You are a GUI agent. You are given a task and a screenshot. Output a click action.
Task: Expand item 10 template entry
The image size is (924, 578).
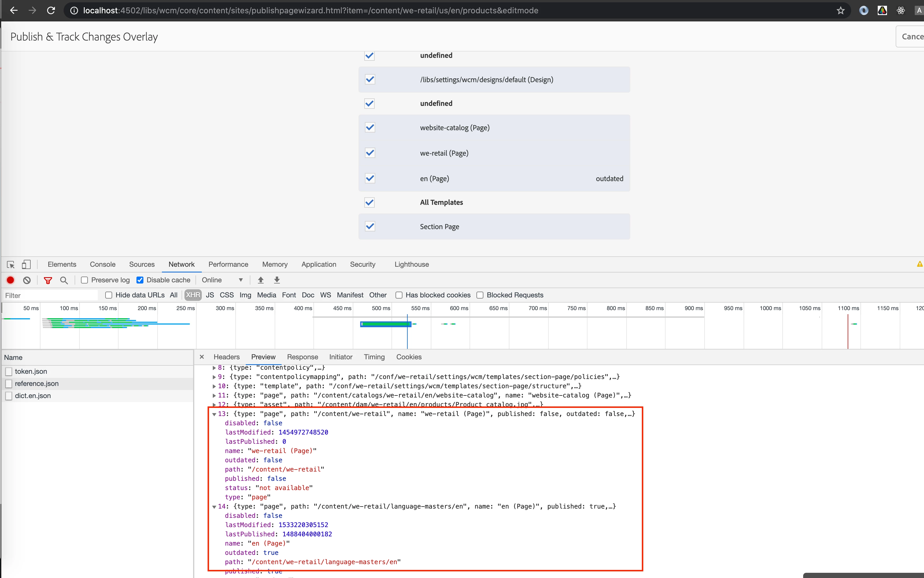pyautogui.click(x=214, y=386)
